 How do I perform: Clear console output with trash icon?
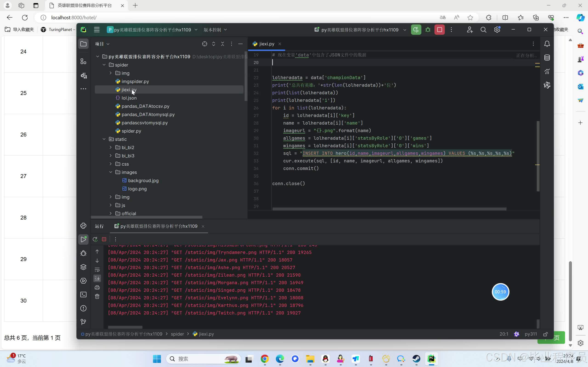(x=97, y=296)
